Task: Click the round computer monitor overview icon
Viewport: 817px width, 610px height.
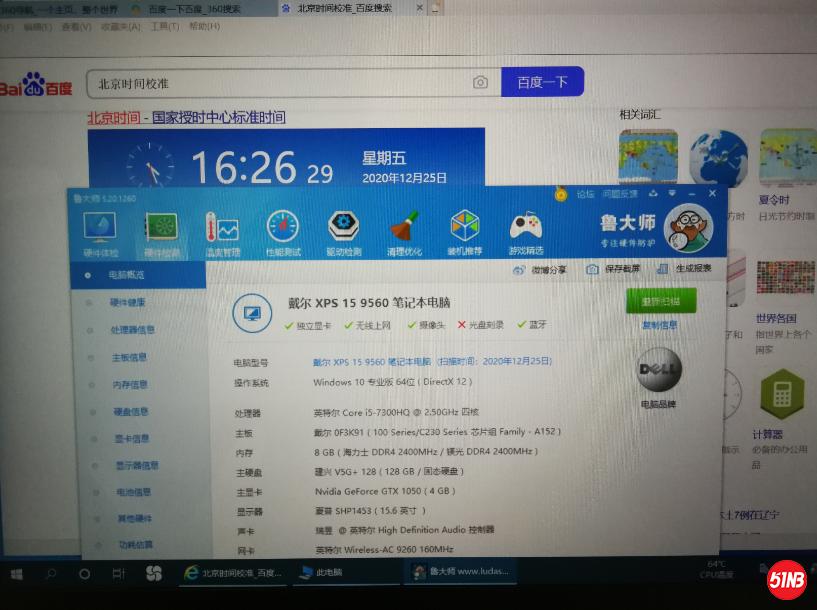Action: tap(252, 314)
